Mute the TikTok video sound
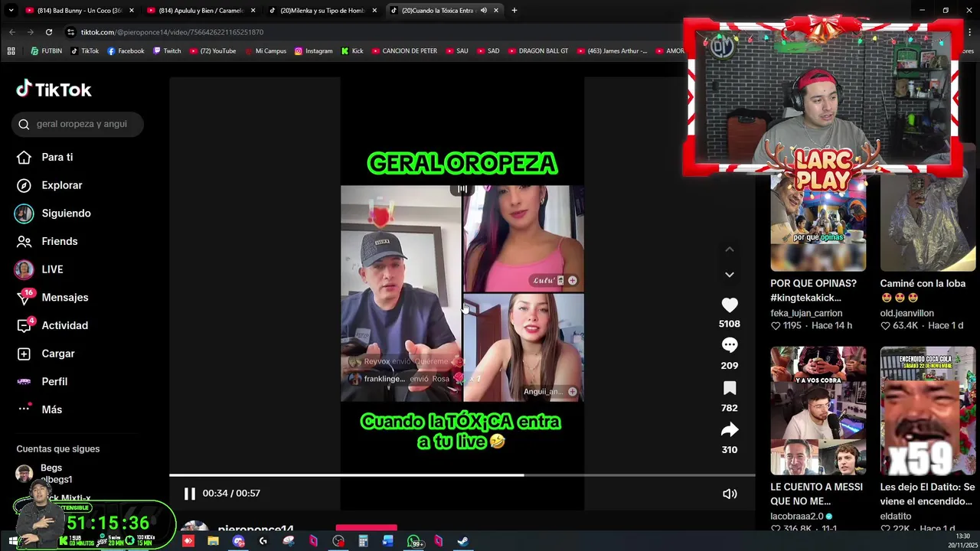Image resolution: width=980 pixels, height=551 pixels. tap(730, 494)
